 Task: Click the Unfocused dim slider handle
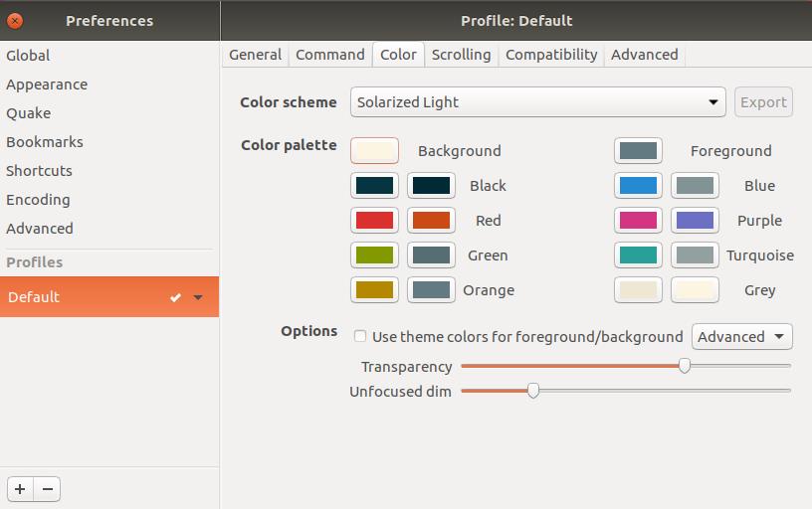(533, 391)
